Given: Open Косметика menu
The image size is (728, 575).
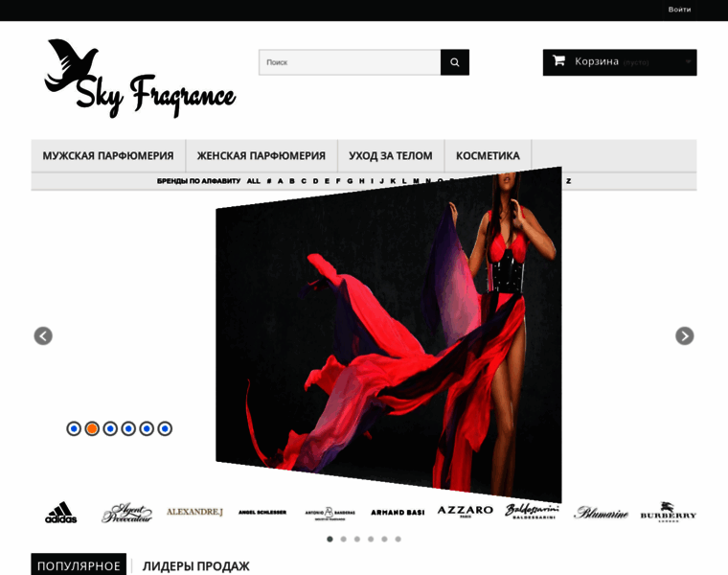Looking at the screenshot, I should [x=488, y=155].
